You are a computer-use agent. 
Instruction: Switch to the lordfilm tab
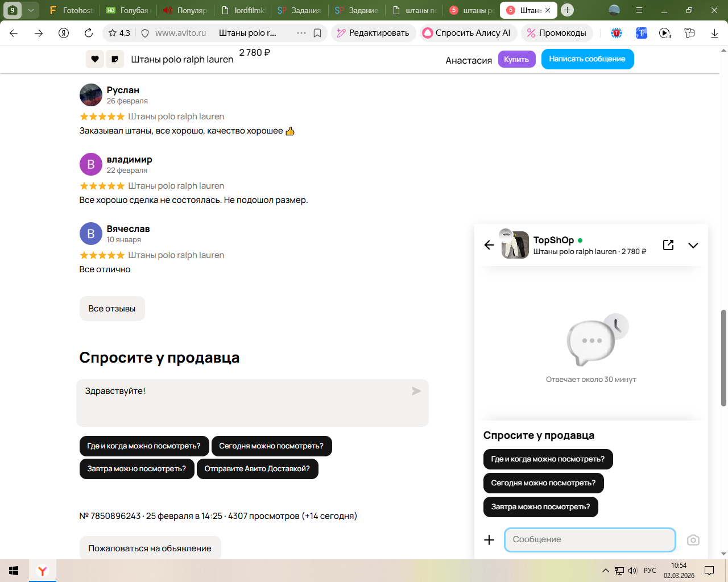pos(243,10)
